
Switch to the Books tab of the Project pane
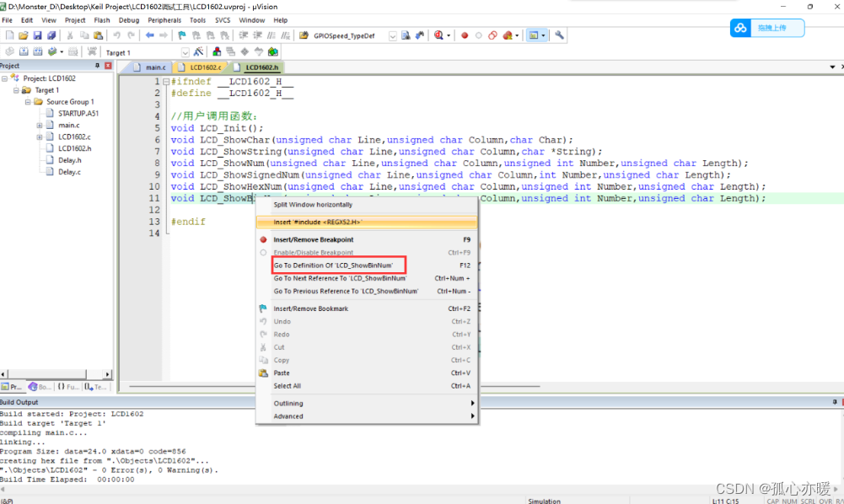tap(40, 387)
